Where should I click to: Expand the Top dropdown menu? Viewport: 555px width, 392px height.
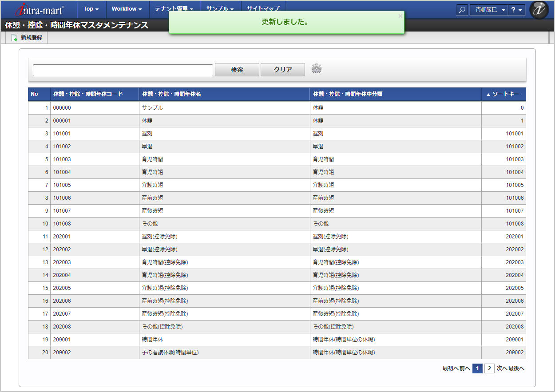click(x=91, y=9)
